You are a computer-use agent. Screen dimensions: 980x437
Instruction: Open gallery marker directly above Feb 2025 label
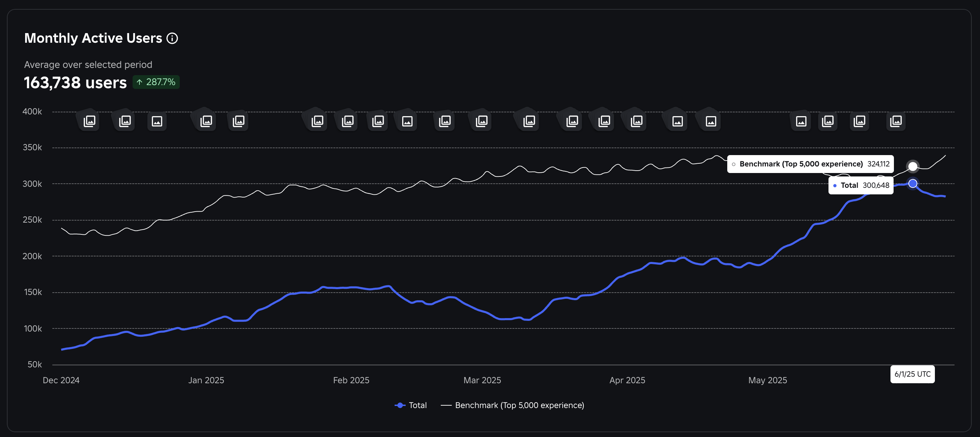[348, 121]
